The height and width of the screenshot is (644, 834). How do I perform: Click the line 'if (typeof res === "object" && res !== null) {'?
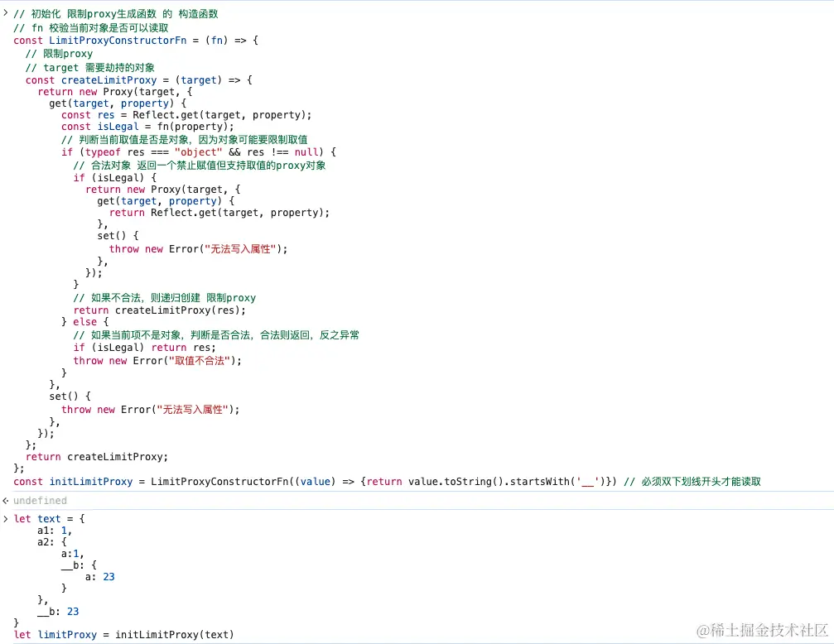pyautogui.click(x=199, y=152)
